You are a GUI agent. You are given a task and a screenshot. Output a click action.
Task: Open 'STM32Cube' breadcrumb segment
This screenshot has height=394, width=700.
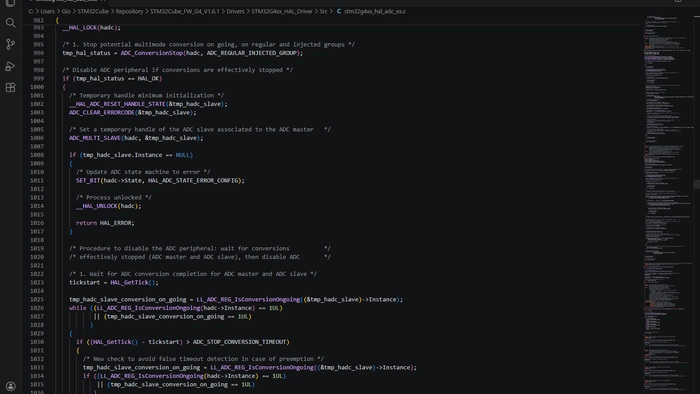93,12
